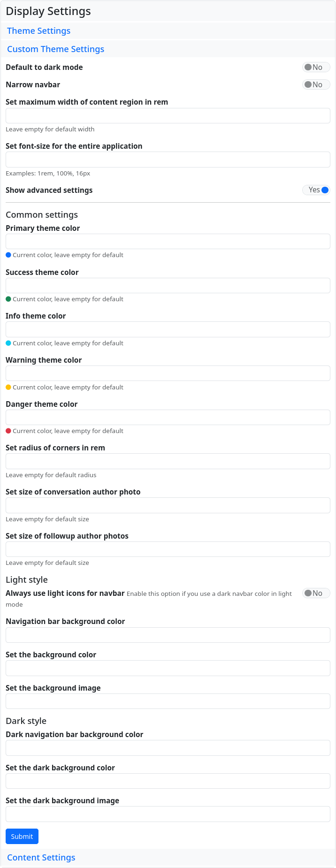Toggle the Default to dark mode switch
Screen dimensions: 336x868
point(316,67)
